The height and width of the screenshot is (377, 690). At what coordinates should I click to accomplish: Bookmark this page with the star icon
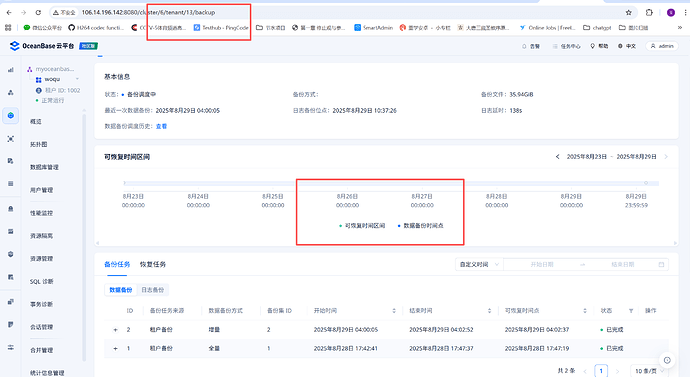point(628,12)
